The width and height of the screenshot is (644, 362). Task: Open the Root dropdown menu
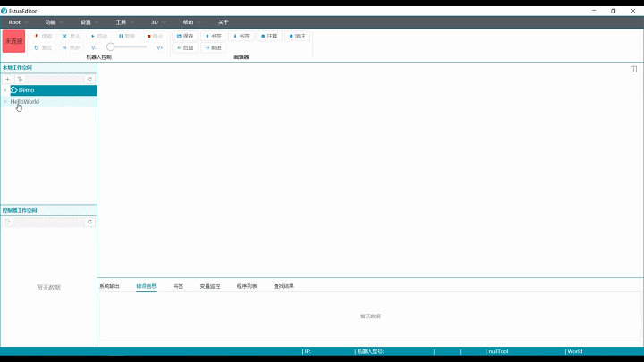point(18,21)
